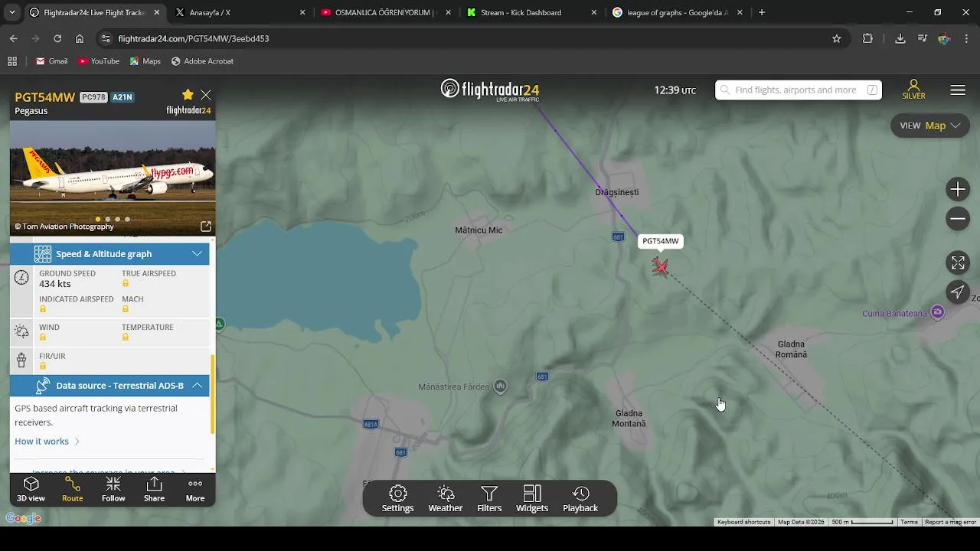Open Keyboard shortcuts on the map
Image resolution: width=980 pixels, height=551 pixels.
click(x=743, y=522)
